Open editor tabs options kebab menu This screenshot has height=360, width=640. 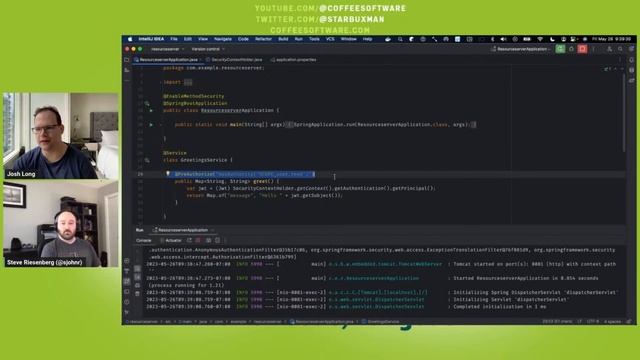point(620,60)
